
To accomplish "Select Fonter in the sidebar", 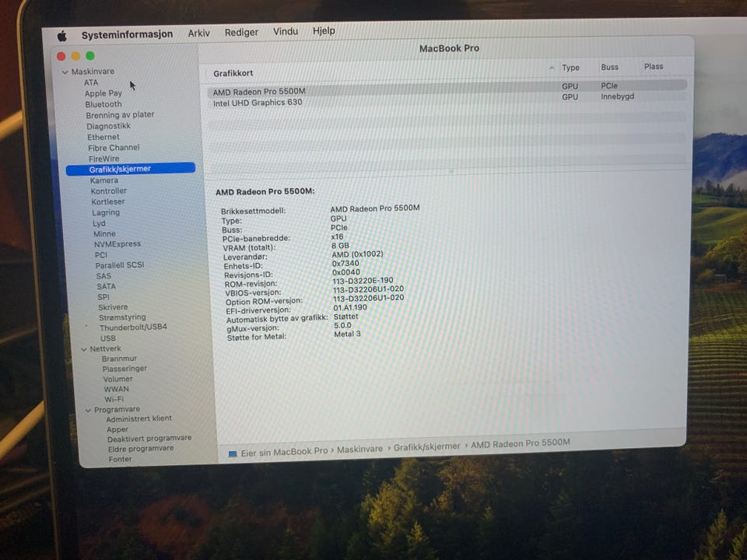I will (x=120, y=459).
